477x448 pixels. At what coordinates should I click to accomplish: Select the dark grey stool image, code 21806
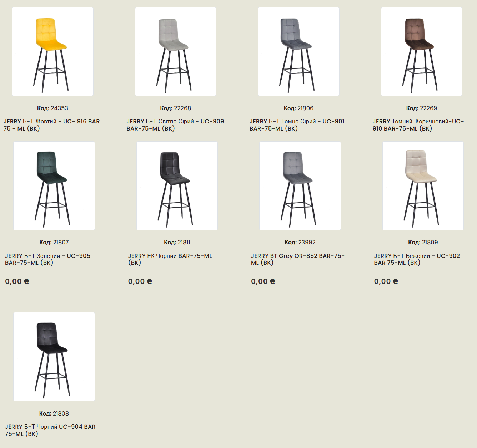[x=298, y=52]
